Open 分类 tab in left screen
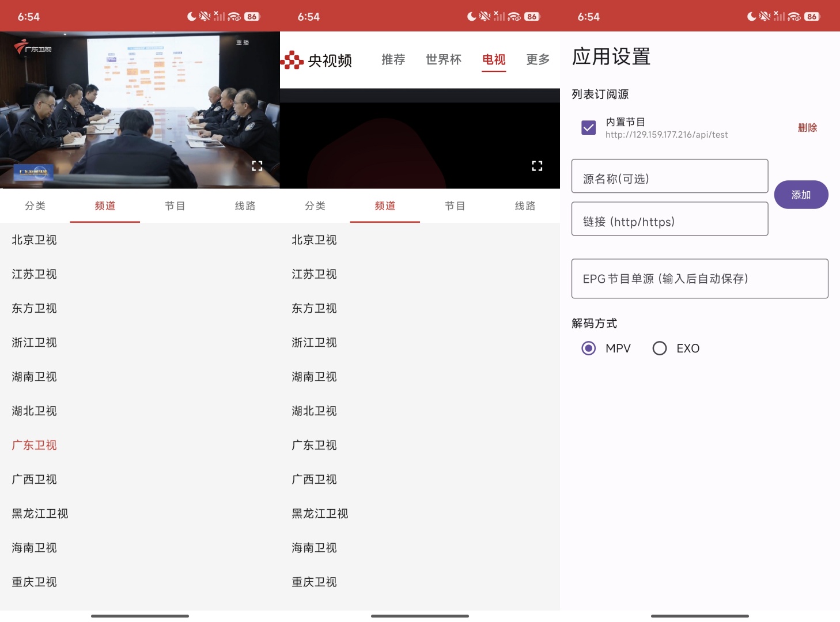 [35, 206]
